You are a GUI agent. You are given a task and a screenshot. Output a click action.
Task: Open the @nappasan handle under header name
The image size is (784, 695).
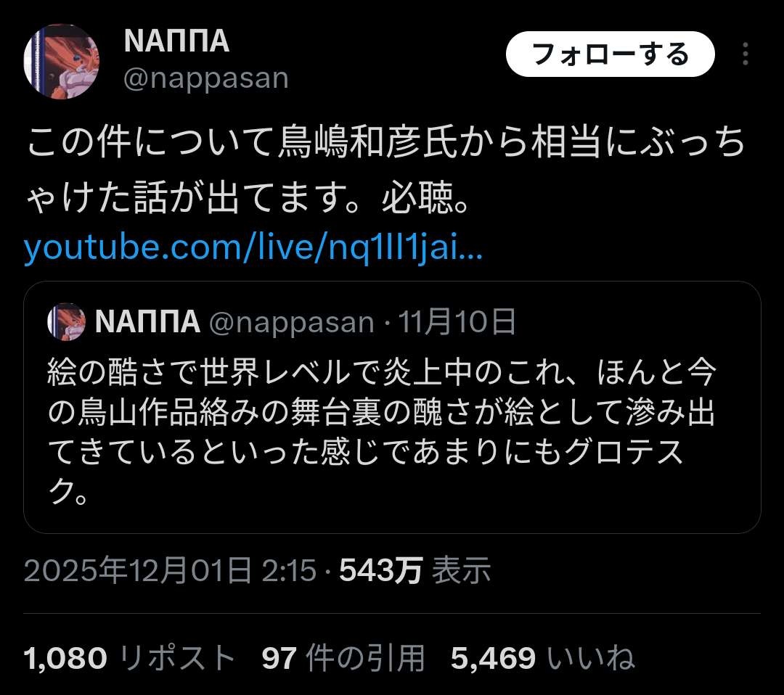pyautogui.click(x=206, y=78)
